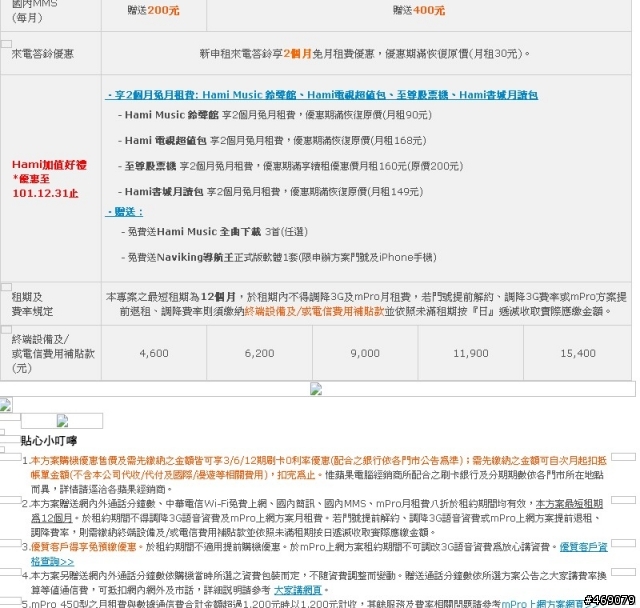Click the 至尊股票機 月租160元 line

pyautogui.click(x=290, y=166)
